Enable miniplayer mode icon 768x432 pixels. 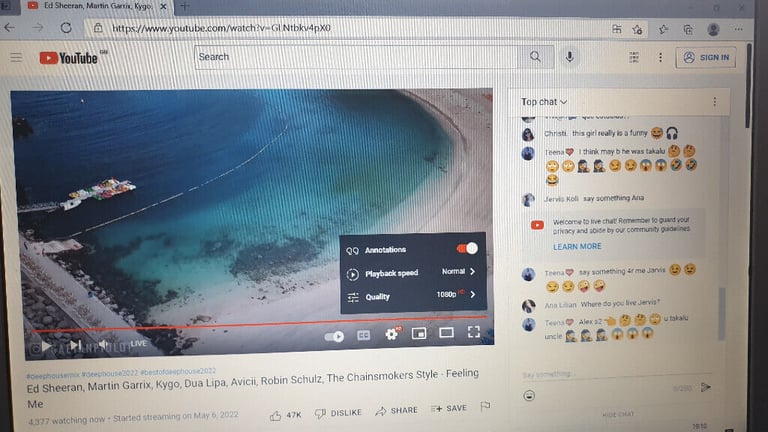click(x=419, y=334)
